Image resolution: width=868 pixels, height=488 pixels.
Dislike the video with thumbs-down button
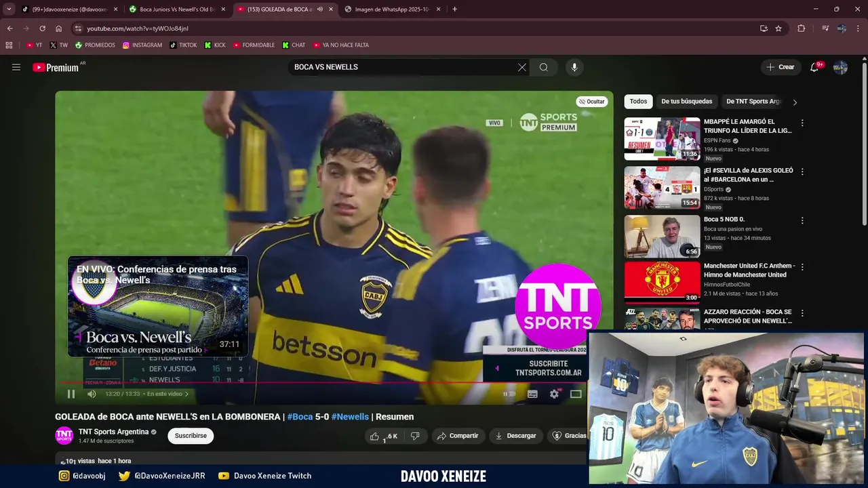click(x=415, y=436)
